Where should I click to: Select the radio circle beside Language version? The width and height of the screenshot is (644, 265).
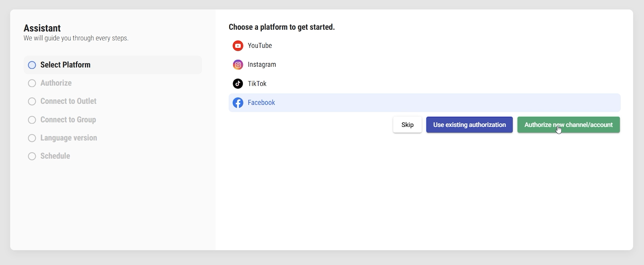coord(32,138)
